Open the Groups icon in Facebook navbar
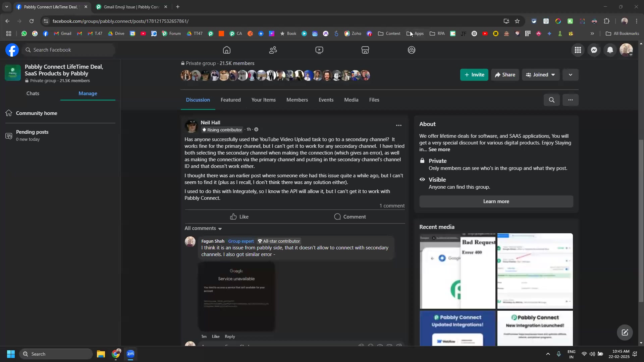The height and width of the screenshot is (362, 644). [x=412, y=50]
